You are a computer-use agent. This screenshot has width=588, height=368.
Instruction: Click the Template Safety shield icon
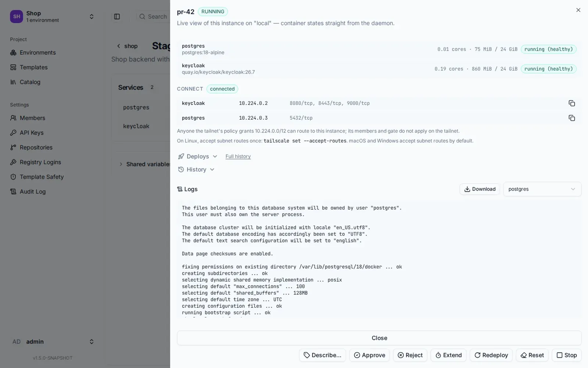pyautogui.click(x=13, y=177)
